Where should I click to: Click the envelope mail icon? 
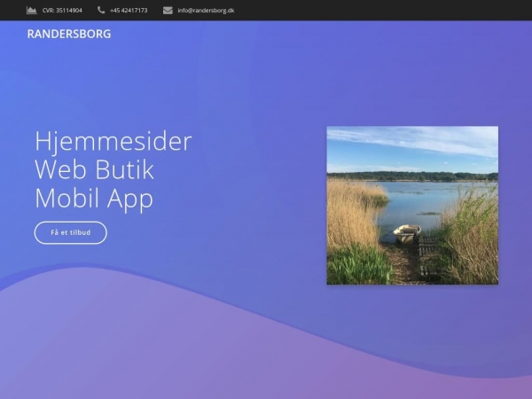168,11
